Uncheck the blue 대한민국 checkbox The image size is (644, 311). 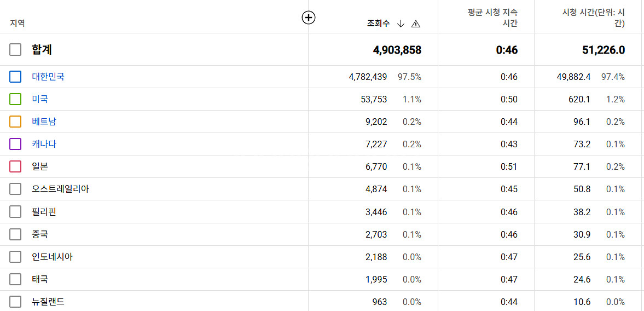pos(15,77)
